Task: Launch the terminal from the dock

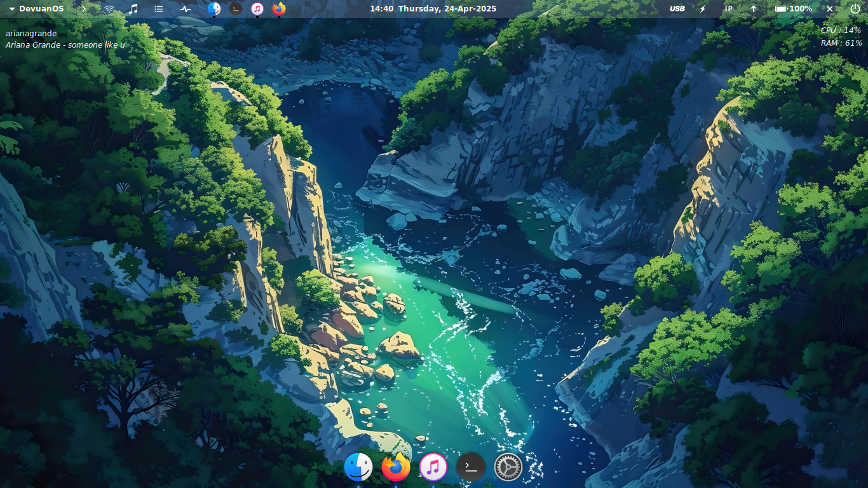Action: tap(471, 467)
